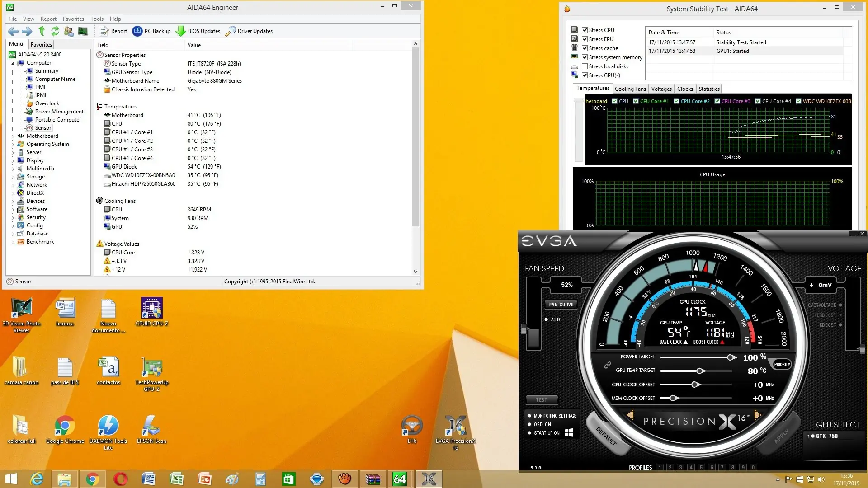Toggle WDC WD10EZEX graph checkbox
Viewport: 868px width, 488px height.
coord(798,101)
